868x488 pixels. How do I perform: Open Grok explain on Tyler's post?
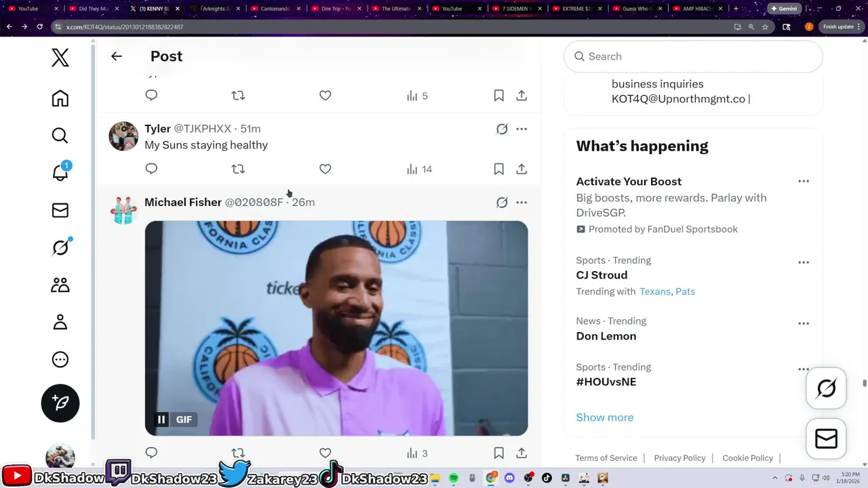click(x=502, y=129)
